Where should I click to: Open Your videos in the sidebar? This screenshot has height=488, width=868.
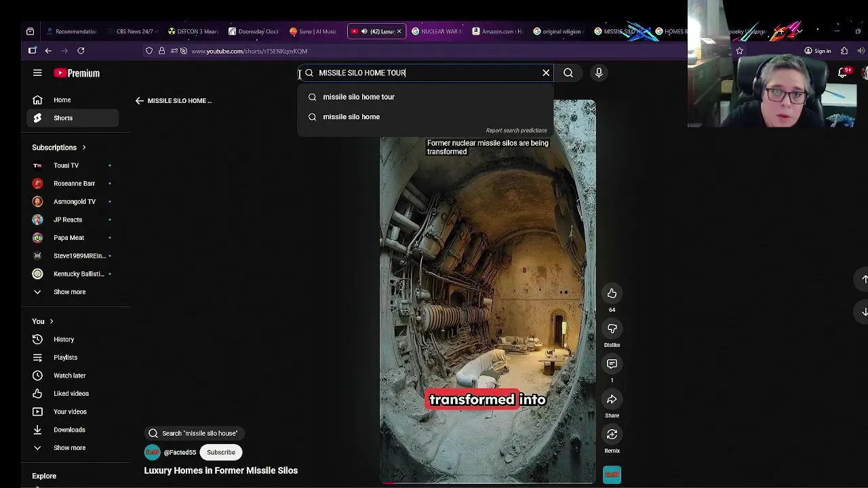(x=73, y=411)
